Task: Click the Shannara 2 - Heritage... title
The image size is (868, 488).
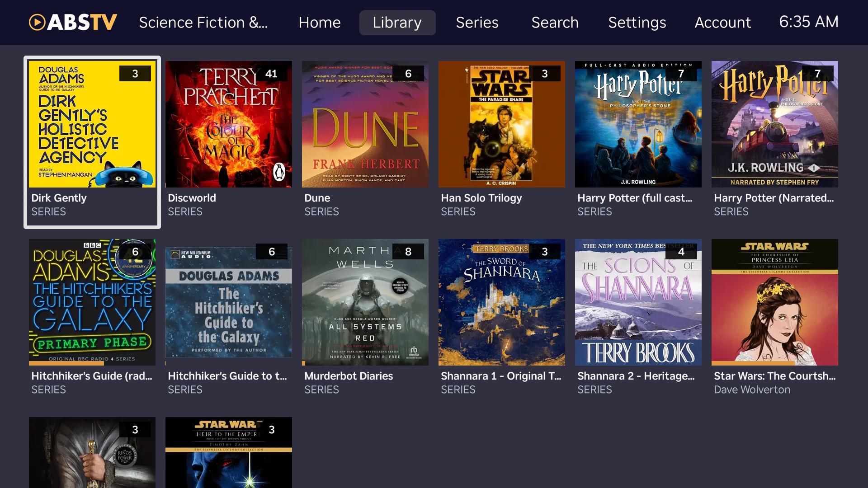Action: pyautogui.click(x=636, y=376)
